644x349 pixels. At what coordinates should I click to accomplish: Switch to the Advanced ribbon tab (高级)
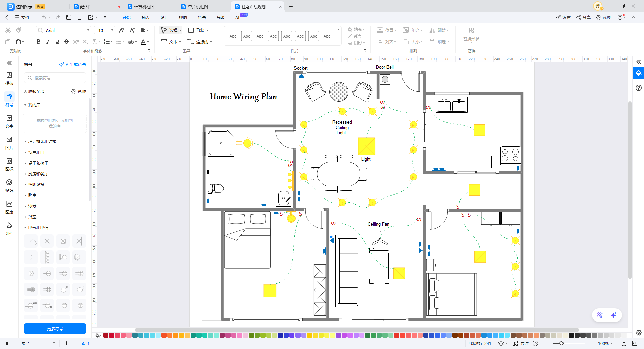(x=220, y=17)
